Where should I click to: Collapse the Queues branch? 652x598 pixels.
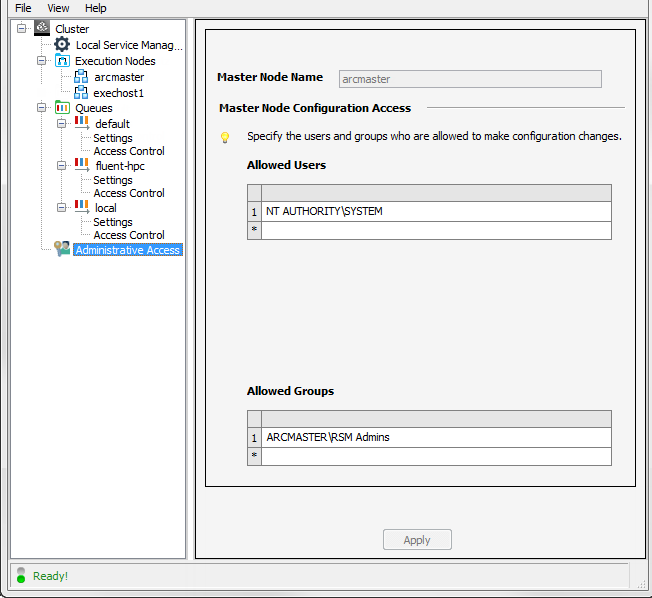point(41,108)
